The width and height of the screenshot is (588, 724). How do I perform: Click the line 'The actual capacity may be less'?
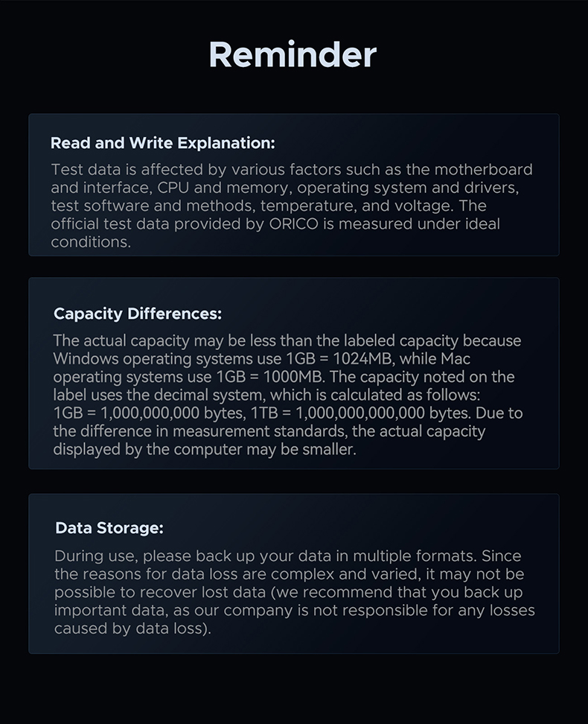click(287, 340)
